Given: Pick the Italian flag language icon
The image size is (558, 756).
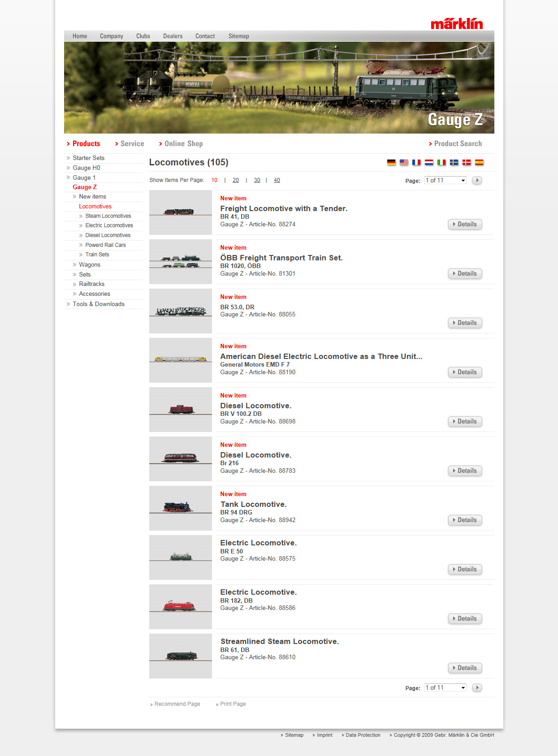Looking at the screenshot, I should tap(441, 162).
